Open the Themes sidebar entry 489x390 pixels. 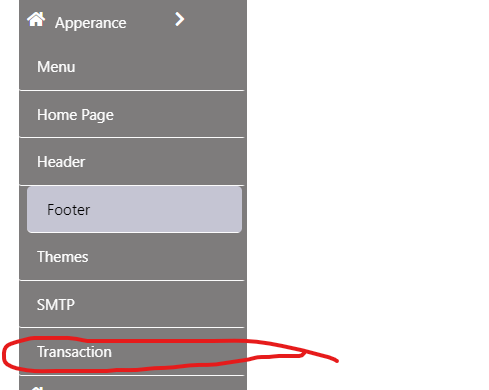(x=133, y=257)
